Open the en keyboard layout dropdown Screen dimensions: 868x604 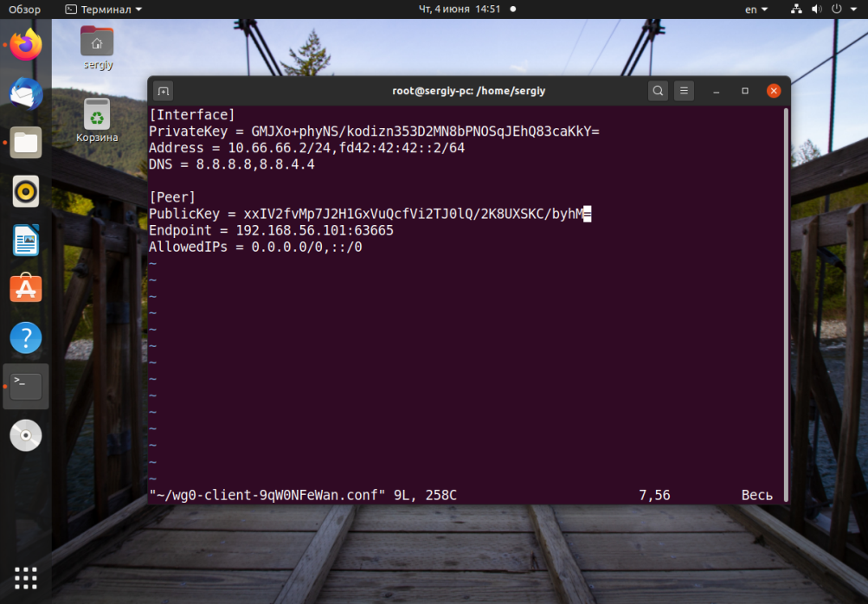coord(756,10)
